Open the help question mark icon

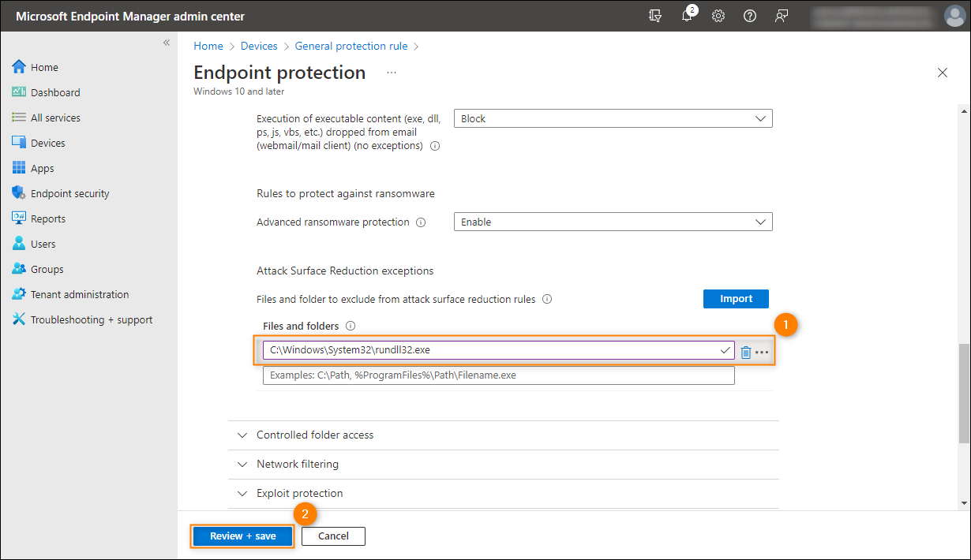point(750,16)
